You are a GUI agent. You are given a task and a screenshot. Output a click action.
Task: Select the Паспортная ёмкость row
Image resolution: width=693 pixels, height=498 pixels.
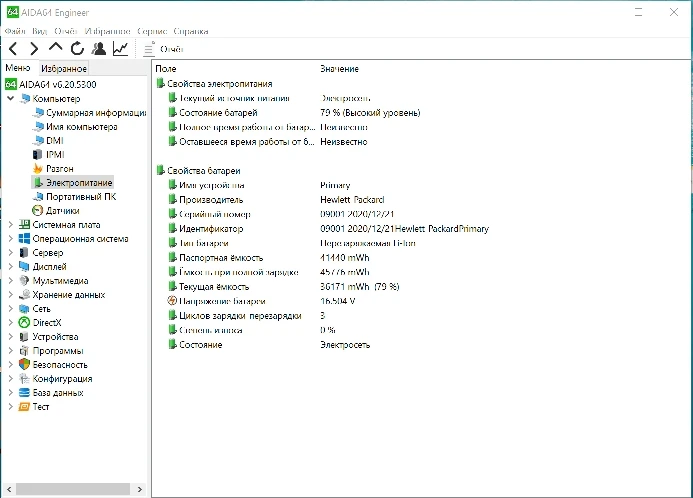[x=269, y=258]
